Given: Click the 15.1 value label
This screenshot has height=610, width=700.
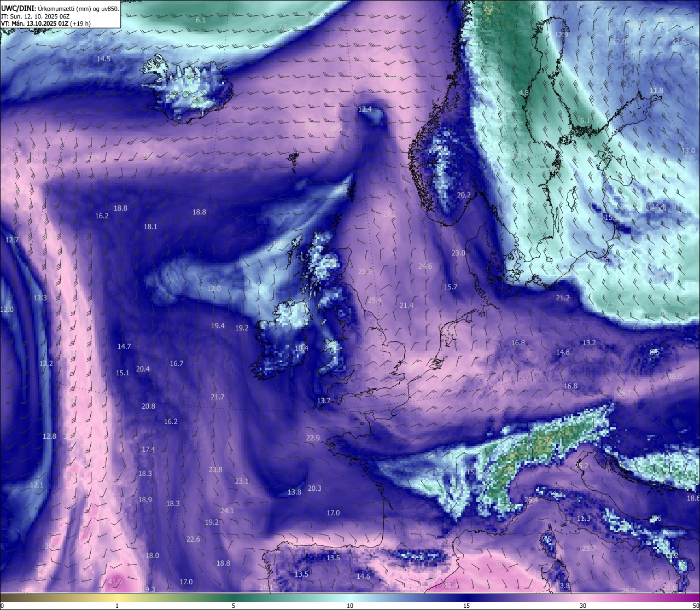Looking at the screenshot, I should tap(122, 373).
